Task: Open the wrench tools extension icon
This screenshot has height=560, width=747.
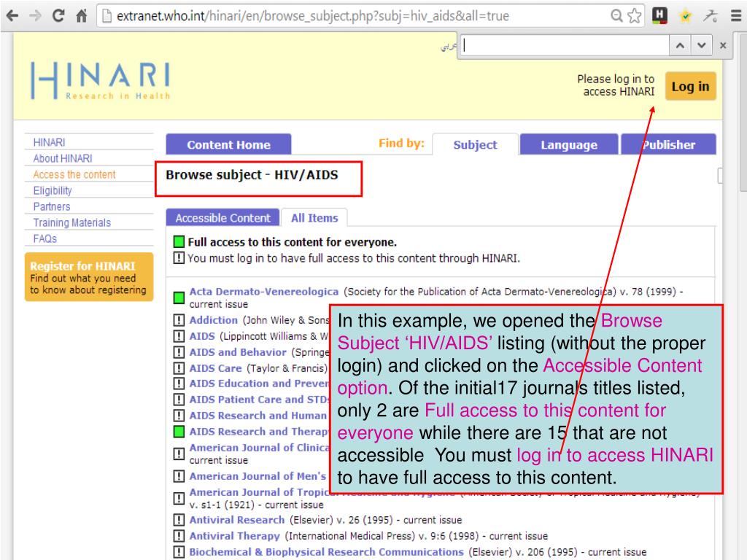Action: pos(710,16)
